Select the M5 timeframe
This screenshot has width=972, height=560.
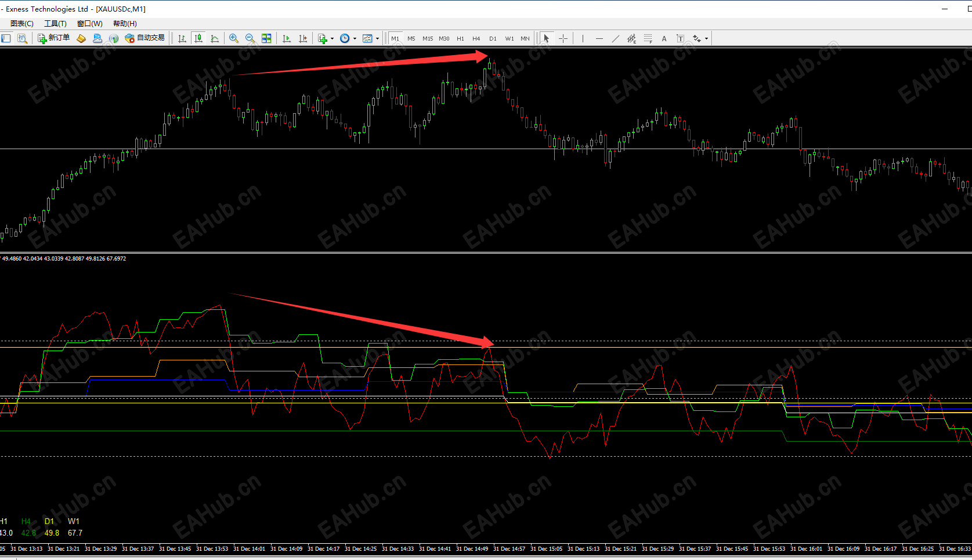click(x=411, y=38)
